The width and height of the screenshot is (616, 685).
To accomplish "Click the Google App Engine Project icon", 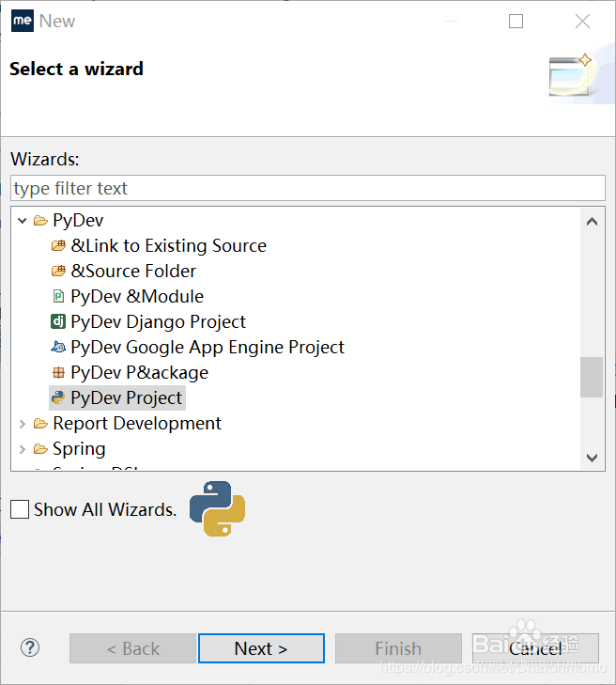I will [x=58, y=348].
